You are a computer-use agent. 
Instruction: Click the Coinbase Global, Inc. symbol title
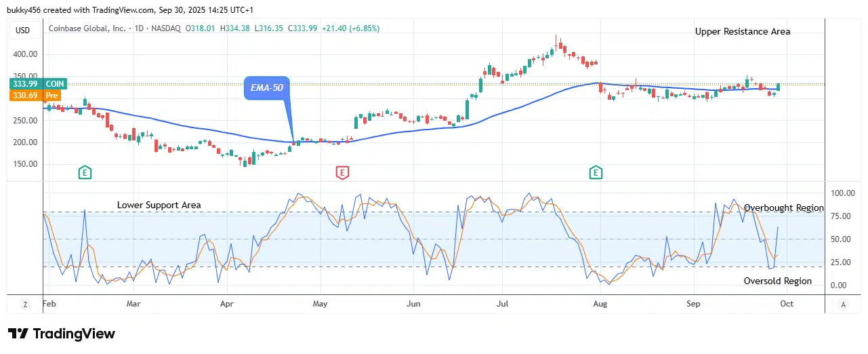(x=87, y=28)
